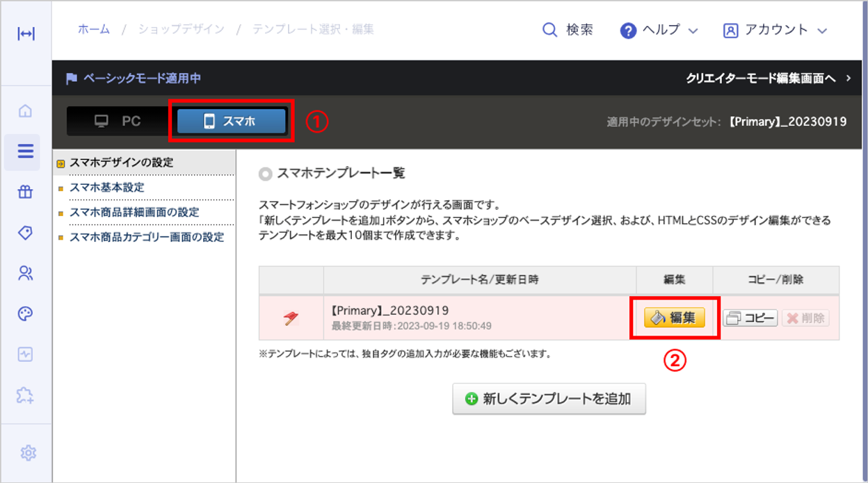Image resolution: width=868 pixels, height=483 pixels.
Task: Click the コピー/削除 column header
Action: [x=776, y=280]
